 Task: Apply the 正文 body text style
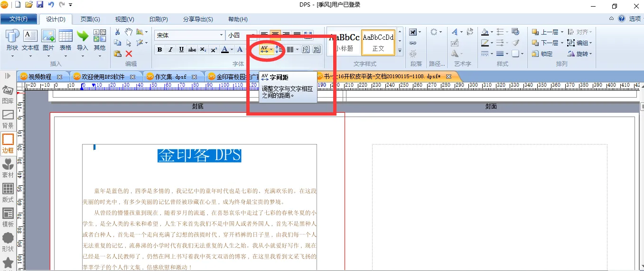[x=378, y=42]
